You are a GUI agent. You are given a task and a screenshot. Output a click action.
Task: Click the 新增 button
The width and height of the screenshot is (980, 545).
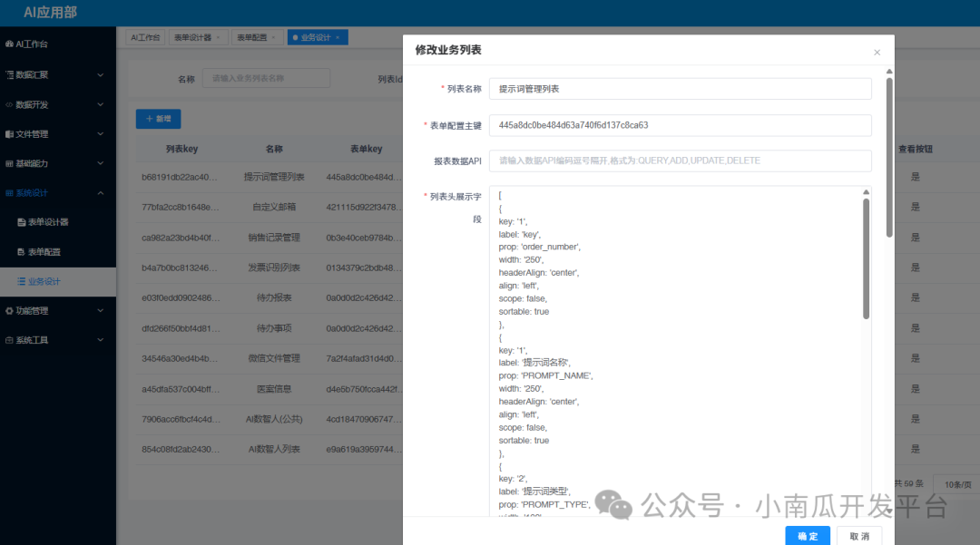tap(158, 119)
